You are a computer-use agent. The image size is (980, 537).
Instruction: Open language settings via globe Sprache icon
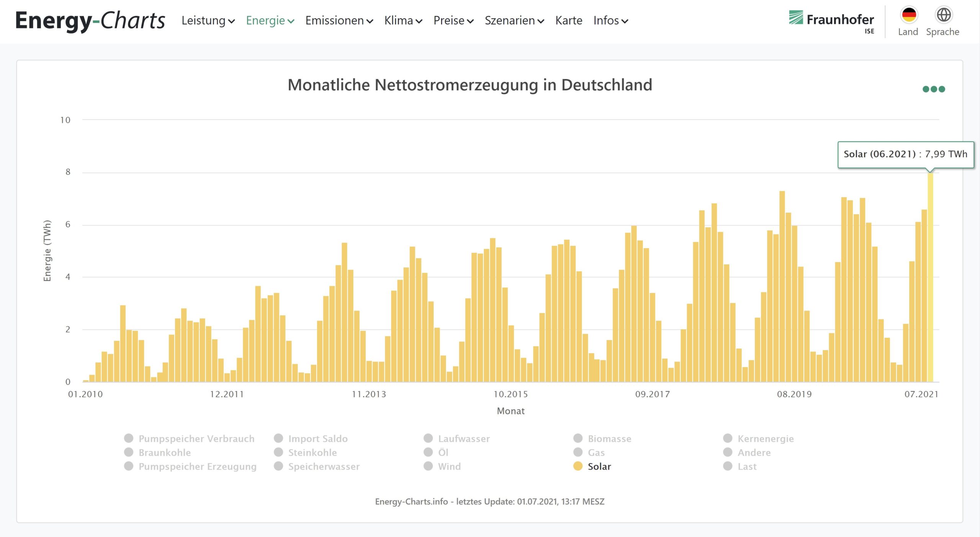pos(944,15)
